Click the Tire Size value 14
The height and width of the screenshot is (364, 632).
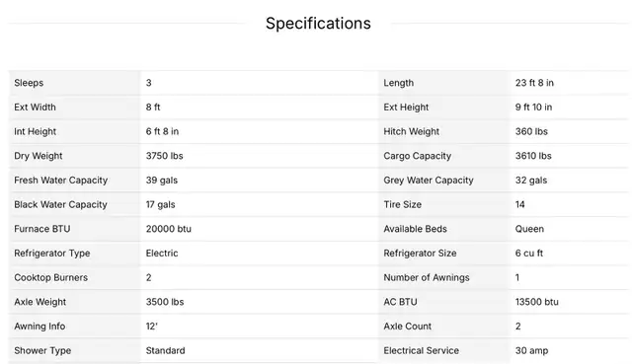click(520, 204)
